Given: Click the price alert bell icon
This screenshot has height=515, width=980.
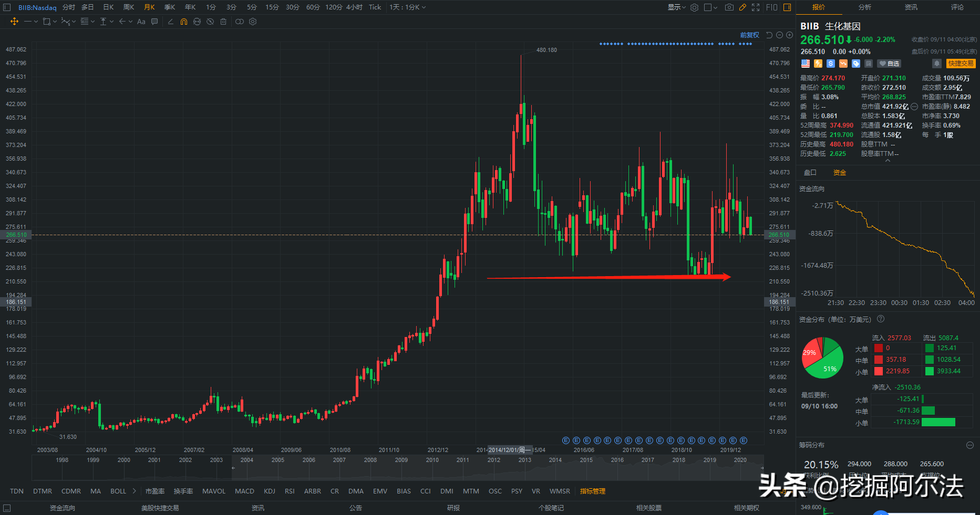Looking at the screenshot, I should (x=936, y=64).
